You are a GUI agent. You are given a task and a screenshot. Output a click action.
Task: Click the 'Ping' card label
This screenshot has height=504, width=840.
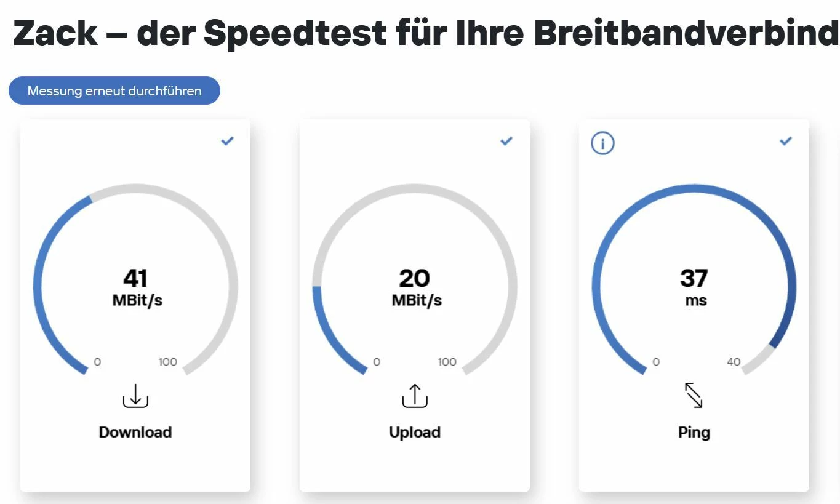point(694,432)
